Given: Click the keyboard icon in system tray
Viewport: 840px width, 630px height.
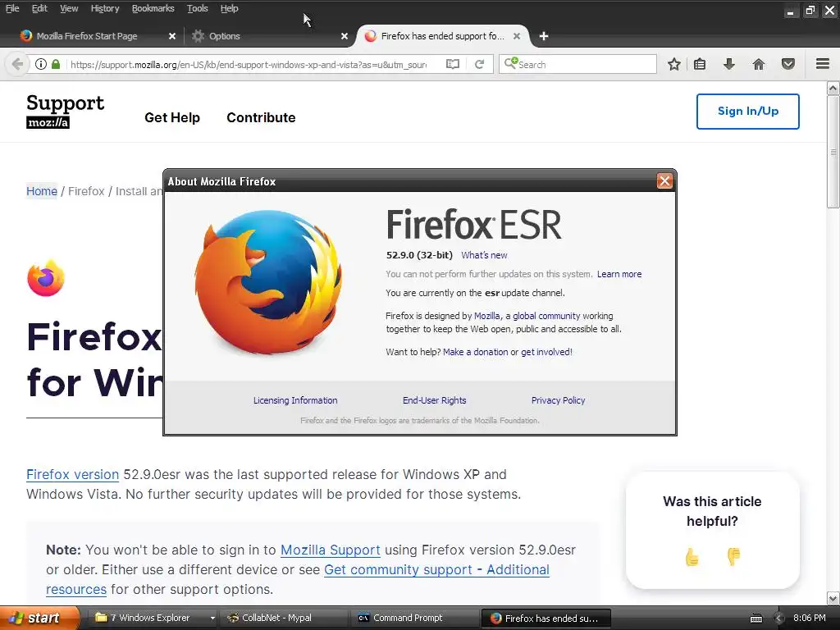Looking at the screenshot, I should 756,619.
